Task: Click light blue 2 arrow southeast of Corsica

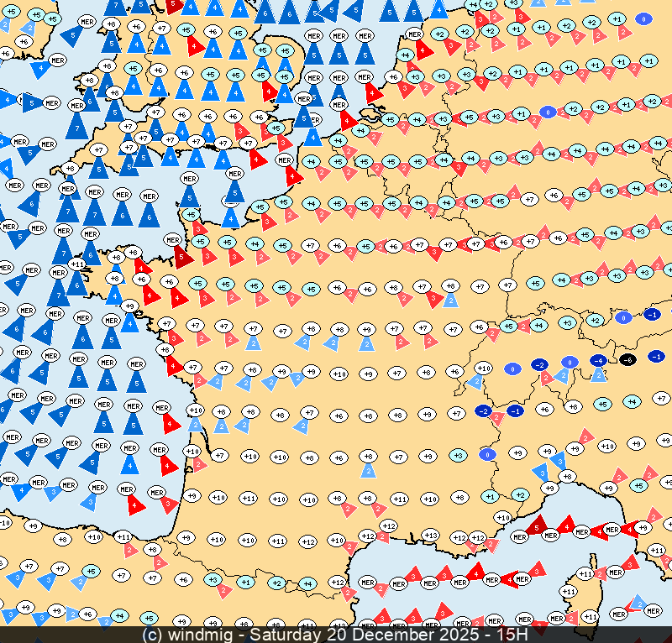Action: click(638, 603)
